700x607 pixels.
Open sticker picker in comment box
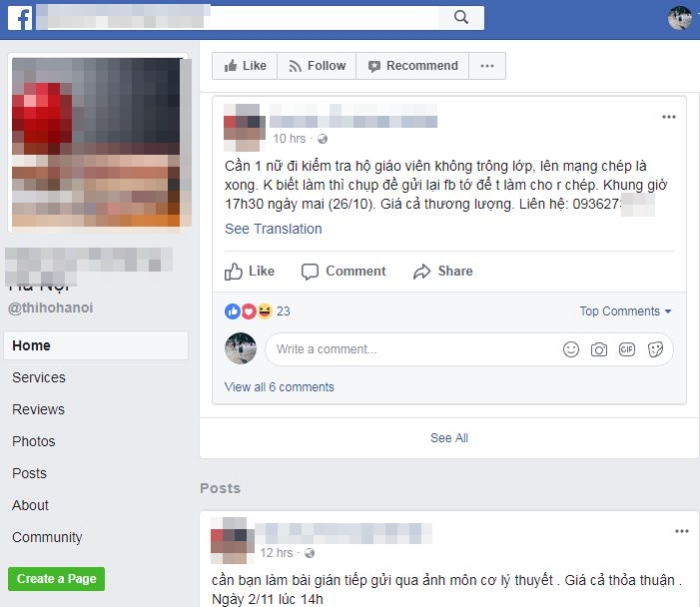tap(655, 349)
